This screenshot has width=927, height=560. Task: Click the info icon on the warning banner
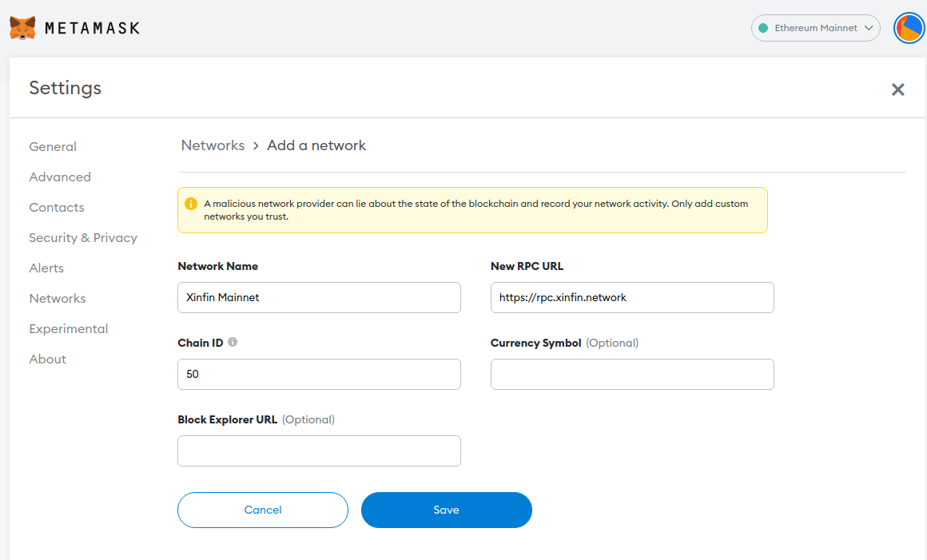point(191,203)
